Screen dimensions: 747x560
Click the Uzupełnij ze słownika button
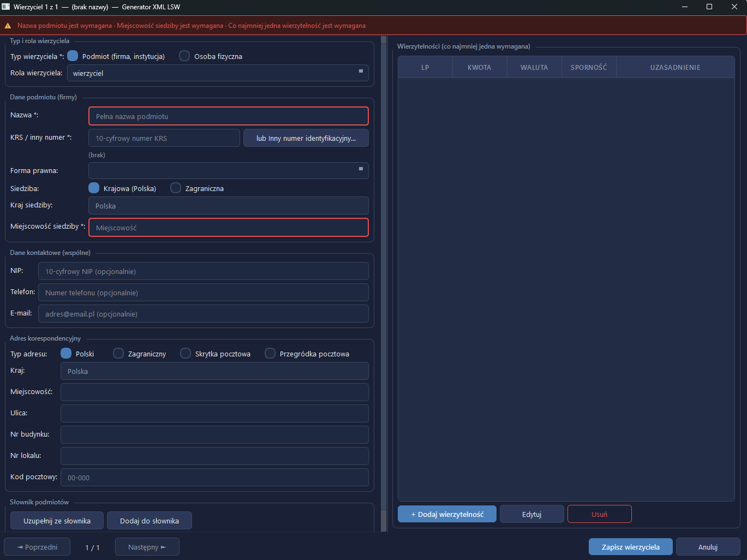point(57,521)
